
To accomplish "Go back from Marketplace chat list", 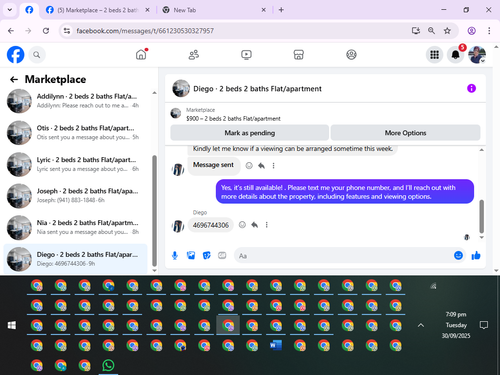I will pyautogui.click(x=14, y=79).
